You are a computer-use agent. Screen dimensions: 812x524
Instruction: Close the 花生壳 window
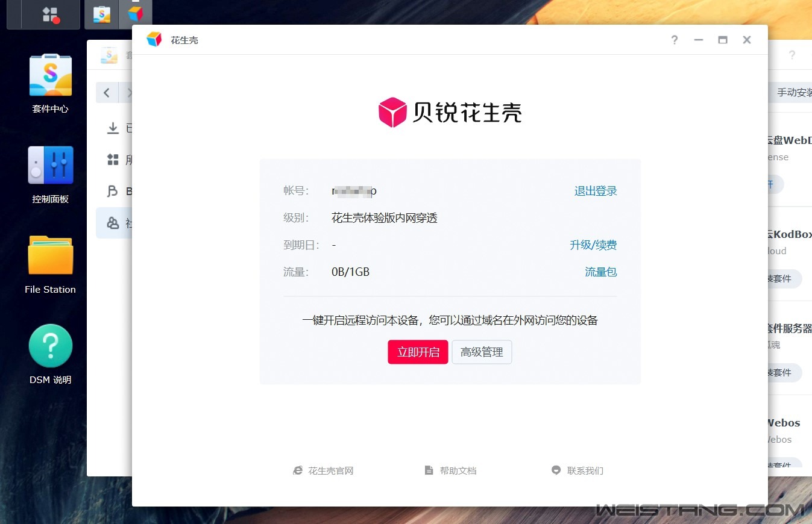[747, 40]
